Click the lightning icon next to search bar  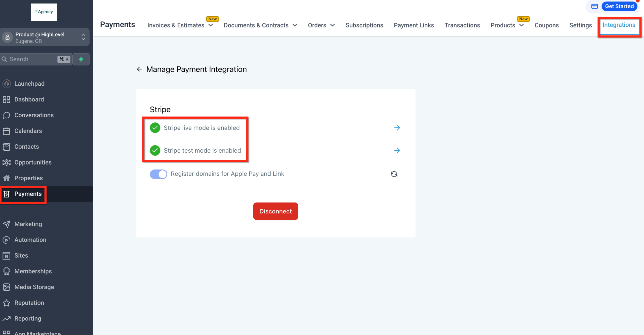[x=81, y=59]
